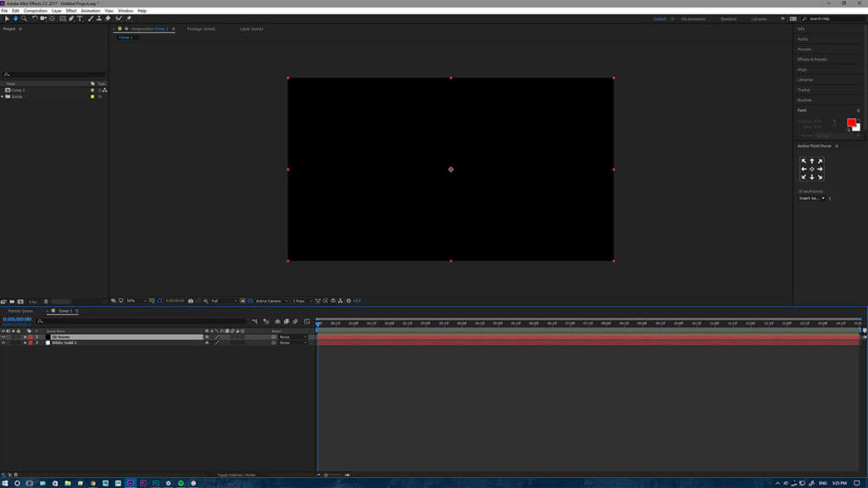
Task: Click the current timecode 0:00:00:00
Action: 17,319
